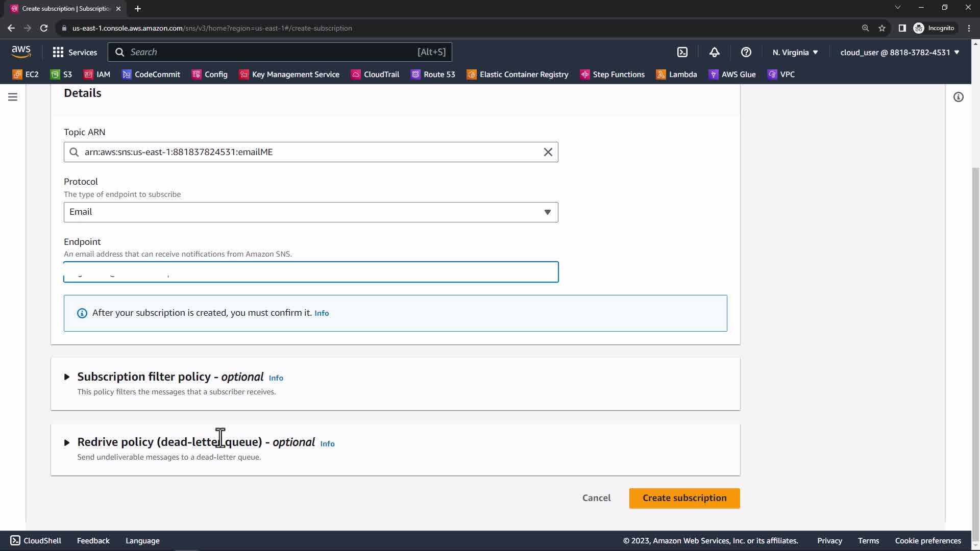Image resolution: width=980 pixels, height=551 pixels.
Task: Clear the Topic ARN field with X
Action: pyautogui.click(x=548, y=152)
